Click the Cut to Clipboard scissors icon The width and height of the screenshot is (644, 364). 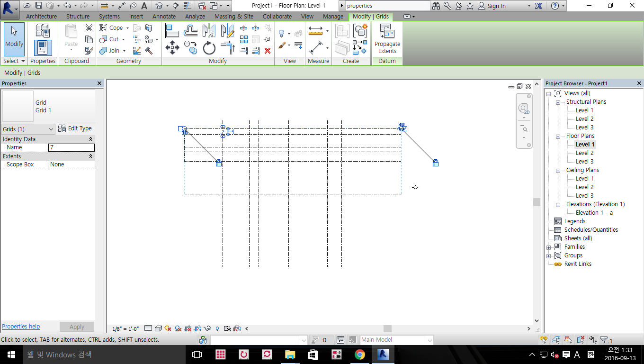pyautogui.click(x=89, y=28)
